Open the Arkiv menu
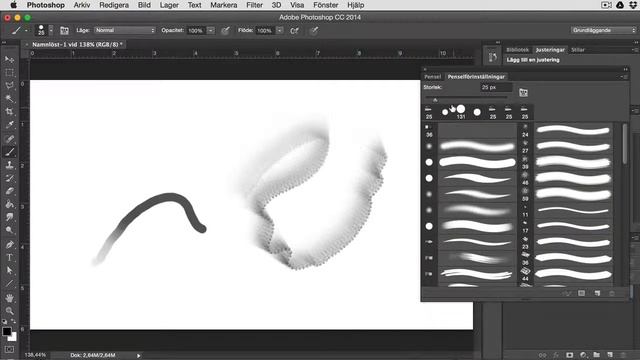The width and height of the screenshot is (640, 360). (82, 5)
